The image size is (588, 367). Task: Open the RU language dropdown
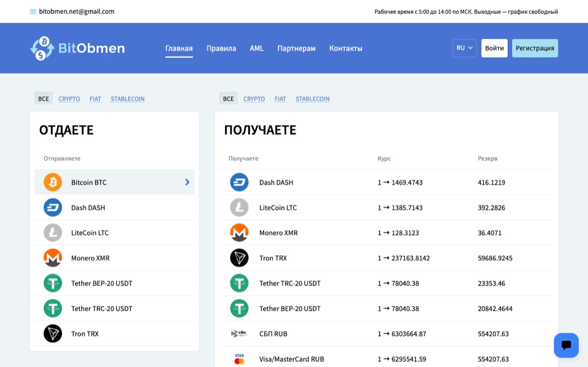tap(464, 48)
